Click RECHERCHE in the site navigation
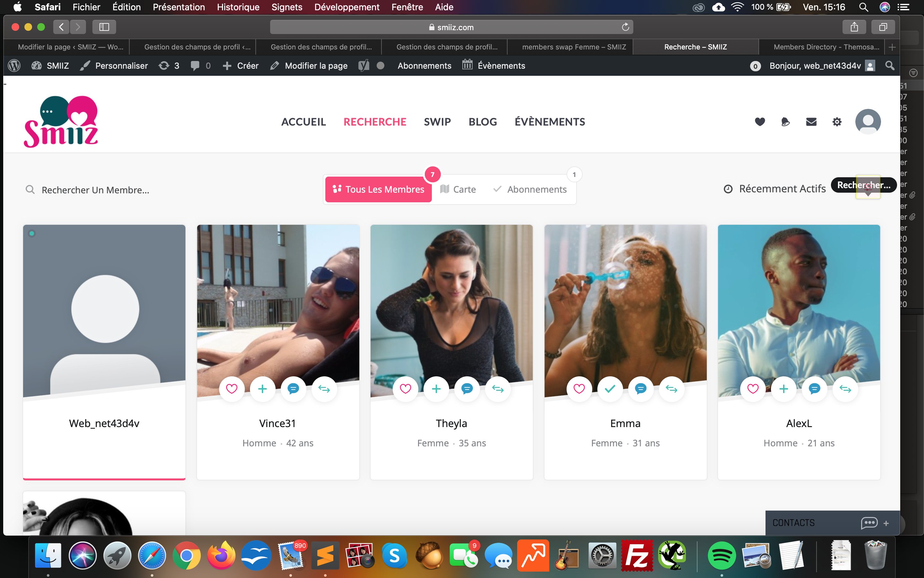 coord(375,122)
